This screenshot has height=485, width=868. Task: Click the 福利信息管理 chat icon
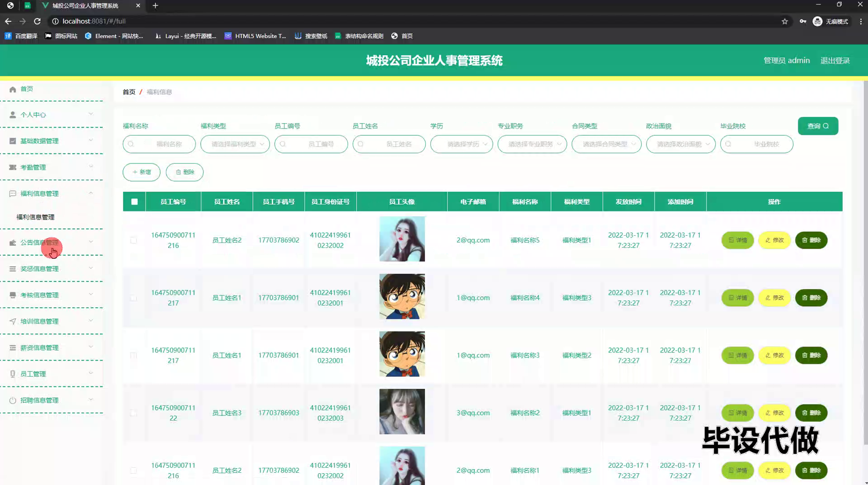(13, 194)
